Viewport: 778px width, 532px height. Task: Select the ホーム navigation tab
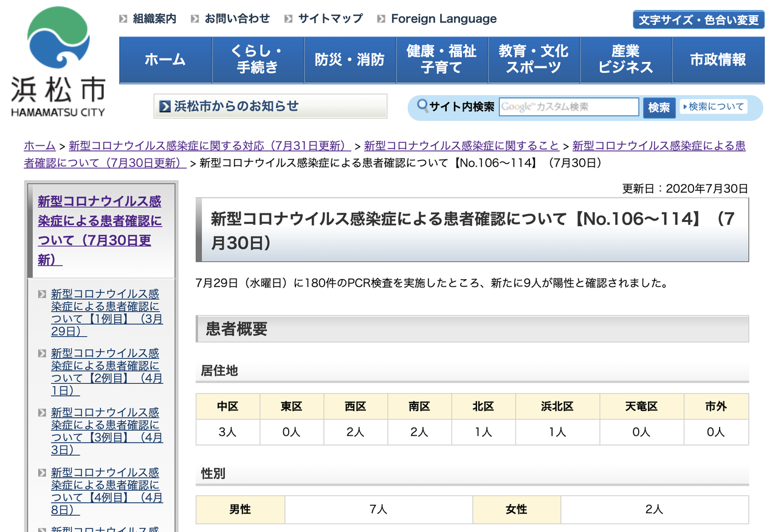[165, 60]
